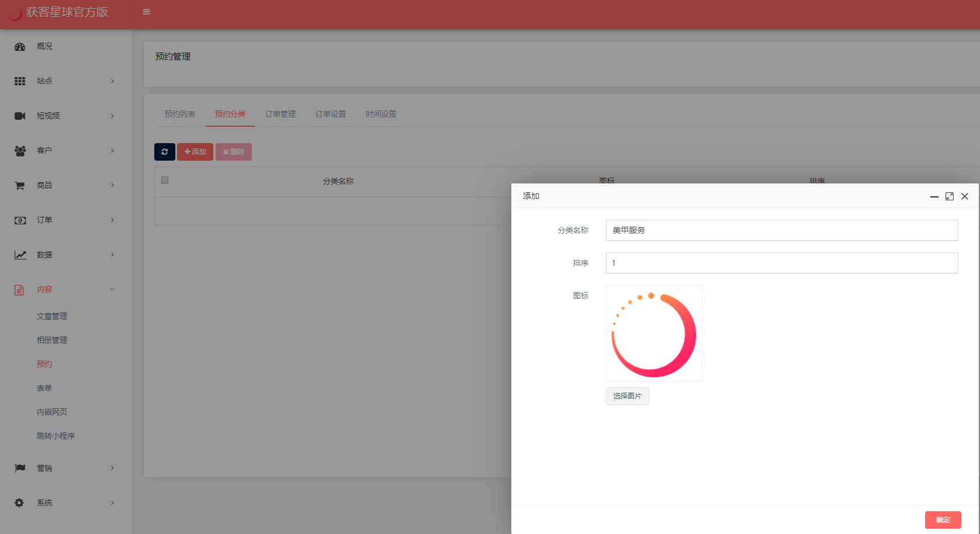Click the dashboard gauge icon for 概况
Viewport: 980px width, 534px height.
[x=20, y=47]
